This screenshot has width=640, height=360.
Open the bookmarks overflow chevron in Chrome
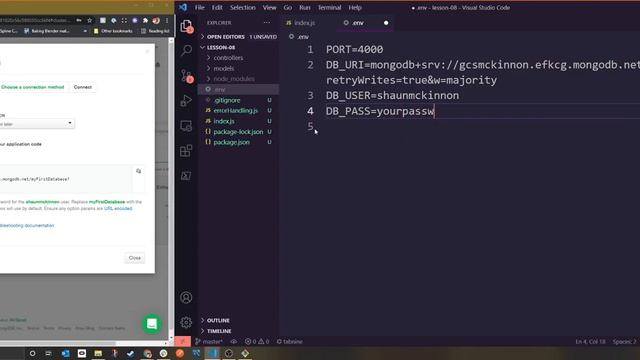coord(85,31)
